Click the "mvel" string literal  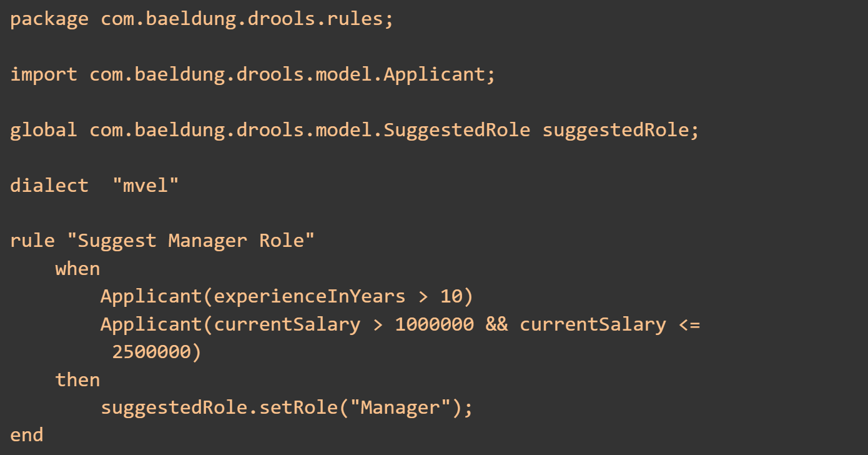pyautogui.click(x=145, y=186)
